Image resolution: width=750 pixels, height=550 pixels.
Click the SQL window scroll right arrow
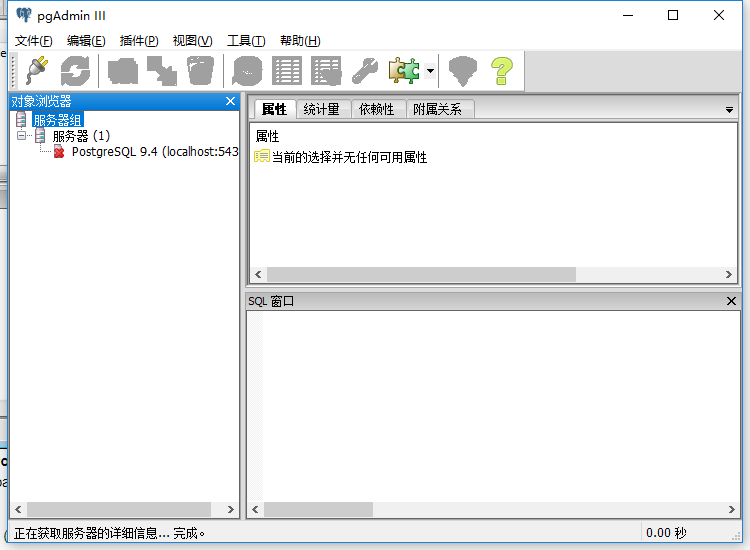click(x=731, y=509)
